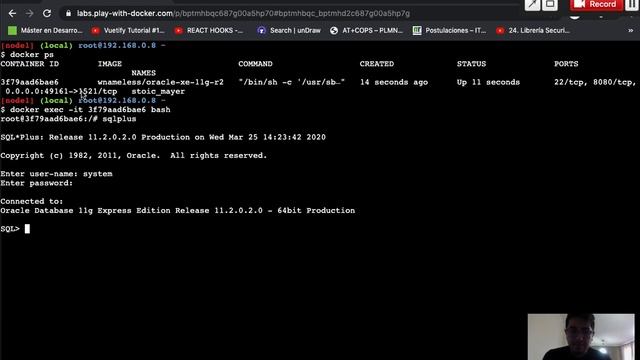Open the AT+COPS – PLMN bookmark
This screenshot has height=360, width=640.
[366, 31]
